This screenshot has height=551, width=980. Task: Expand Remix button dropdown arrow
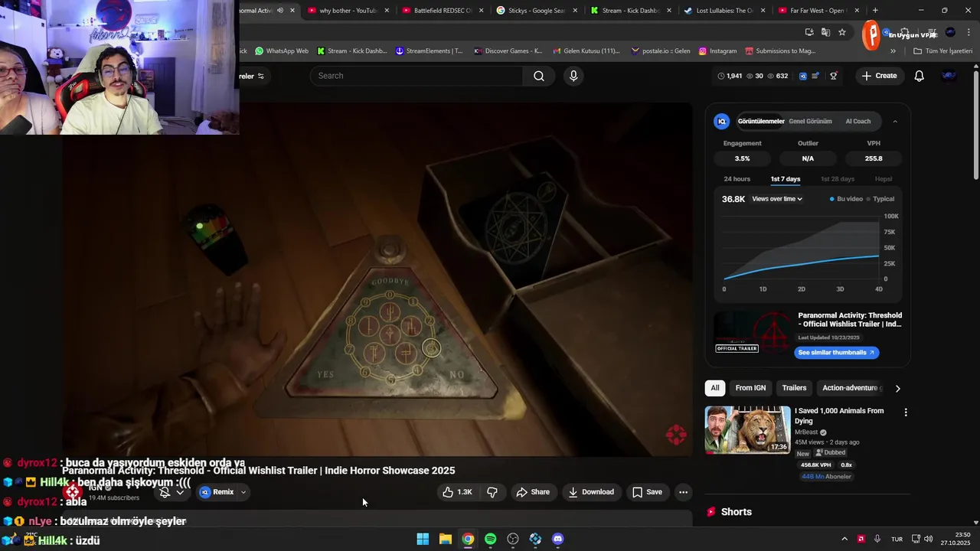tap(243, 492)
